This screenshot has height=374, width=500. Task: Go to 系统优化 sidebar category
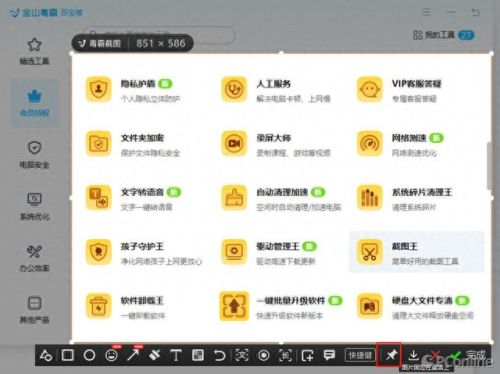coord(34,207)
